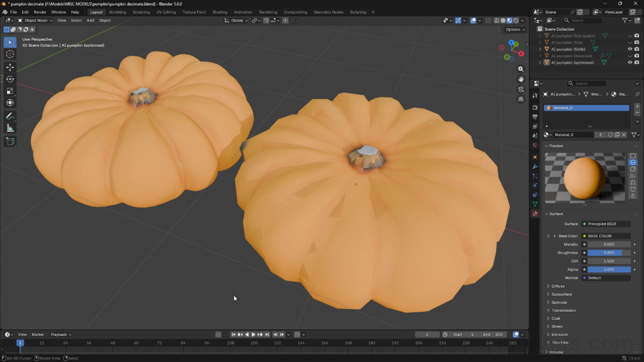Open the Modifier properties tab
This screenshot has width=644, height=362.
pos(535,166)
